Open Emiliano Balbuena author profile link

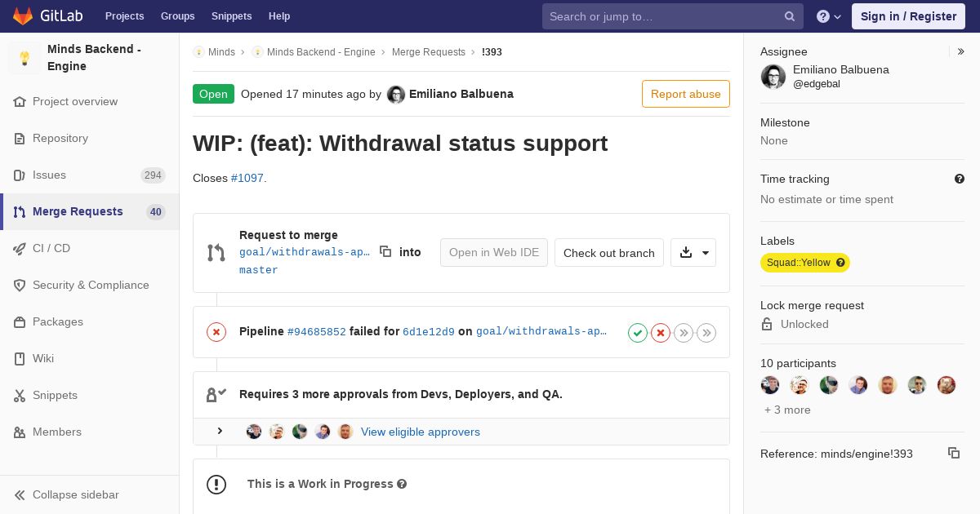pyautogui.click(x=461, y=94)
